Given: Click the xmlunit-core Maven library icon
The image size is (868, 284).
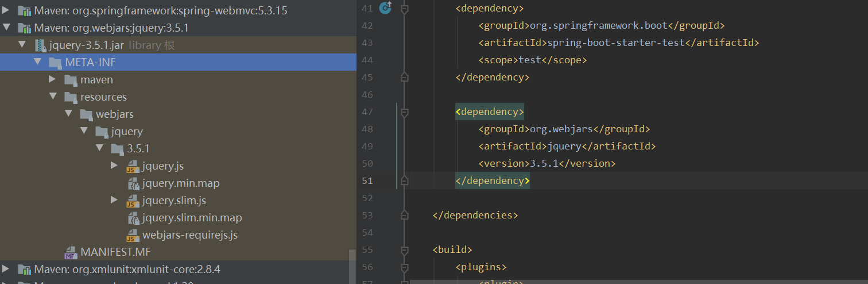Looking at the screenshot, I should pos(24,270).
